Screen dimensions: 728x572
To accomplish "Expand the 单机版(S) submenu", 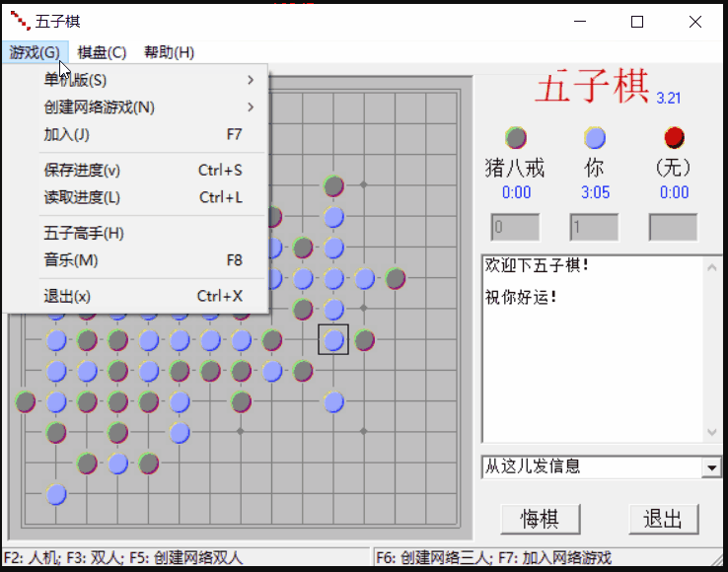I will (x=148, y=80).
